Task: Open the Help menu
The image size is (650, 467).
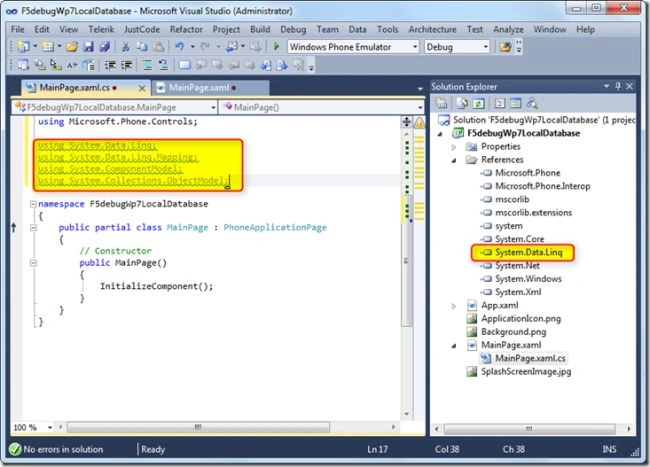Action: click(585, 29)
